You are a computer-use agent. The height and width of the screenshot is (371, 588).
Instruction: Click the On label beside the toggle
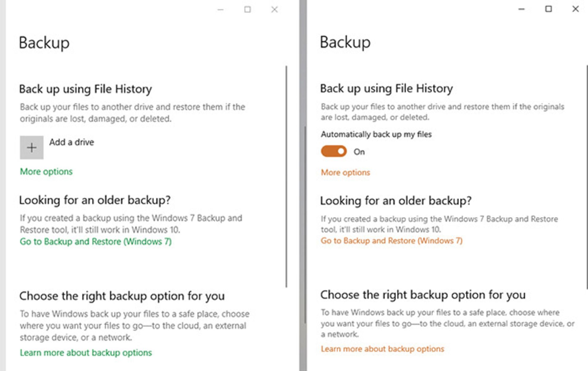tap(359, 152)
